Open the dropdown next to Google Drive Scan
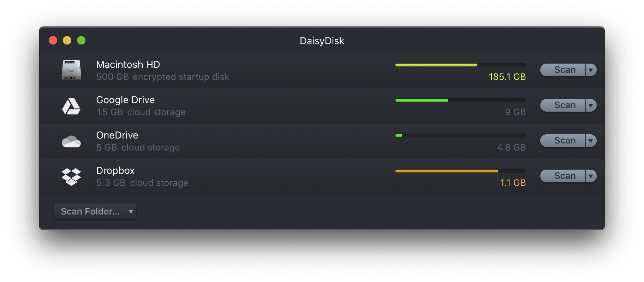Viewport: 644px width, 282px height. pyautogui.click(x=591, y=105)
